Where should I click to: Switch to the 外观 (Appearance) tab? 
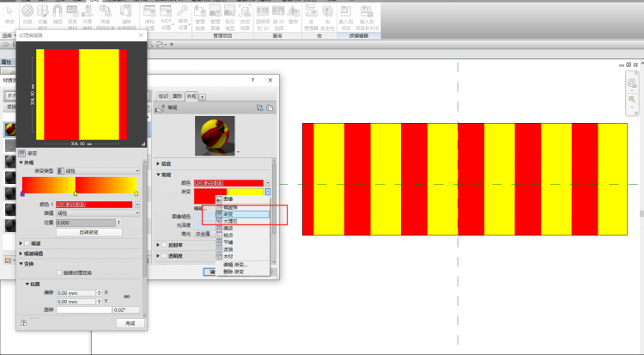191,96
